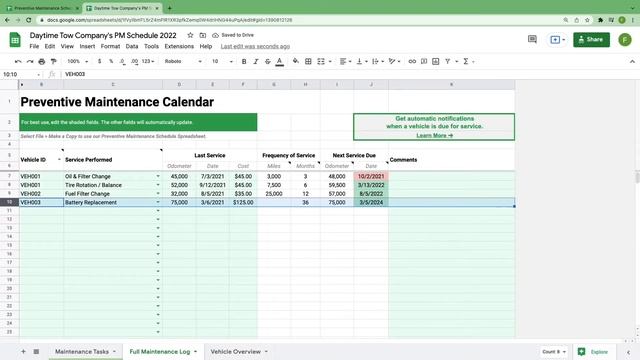Screen dimensions: 640x360
Task: Open the Help menu
Action: coord(206,47)
